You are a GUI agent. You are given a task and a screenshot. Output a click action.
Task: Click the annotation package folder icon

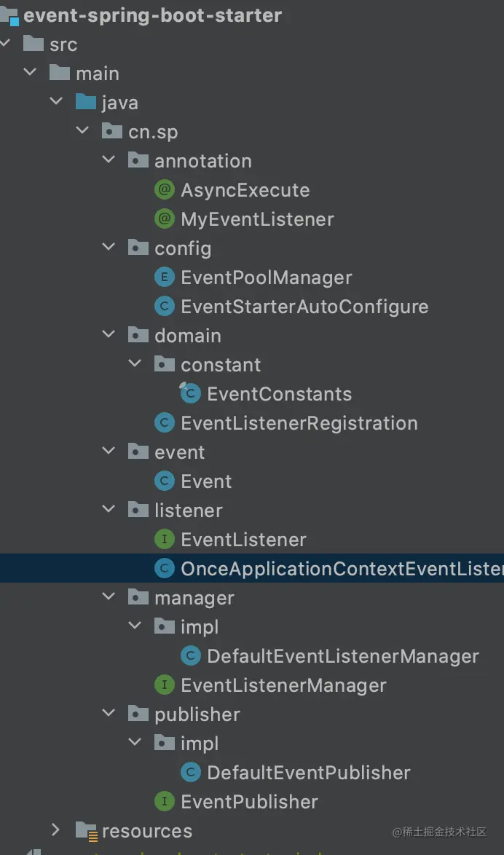(138, 160)
